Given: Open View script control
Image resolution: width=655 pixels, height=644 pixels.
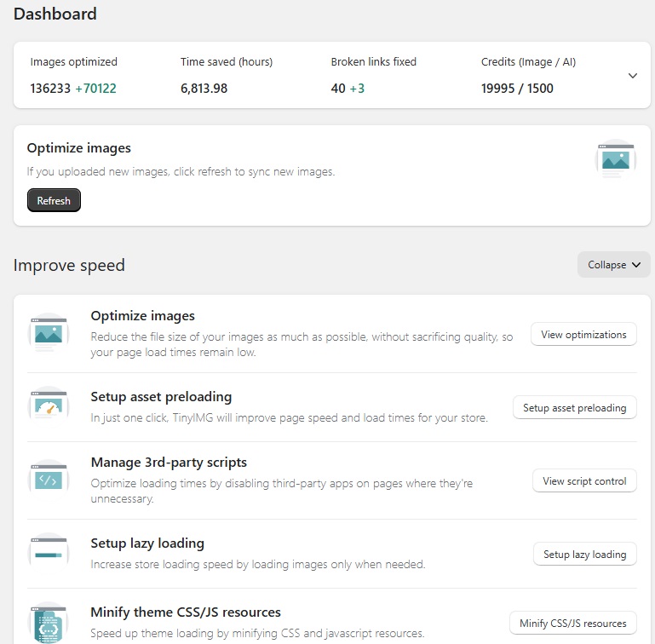Looking at the screenshot, I should [584, 481].
